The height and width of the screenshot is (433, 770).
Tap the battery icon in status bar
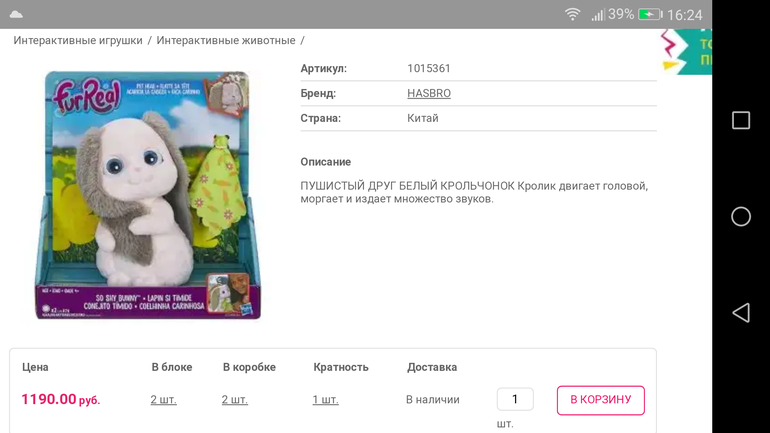pyautogui.click(x=650, y=14)
